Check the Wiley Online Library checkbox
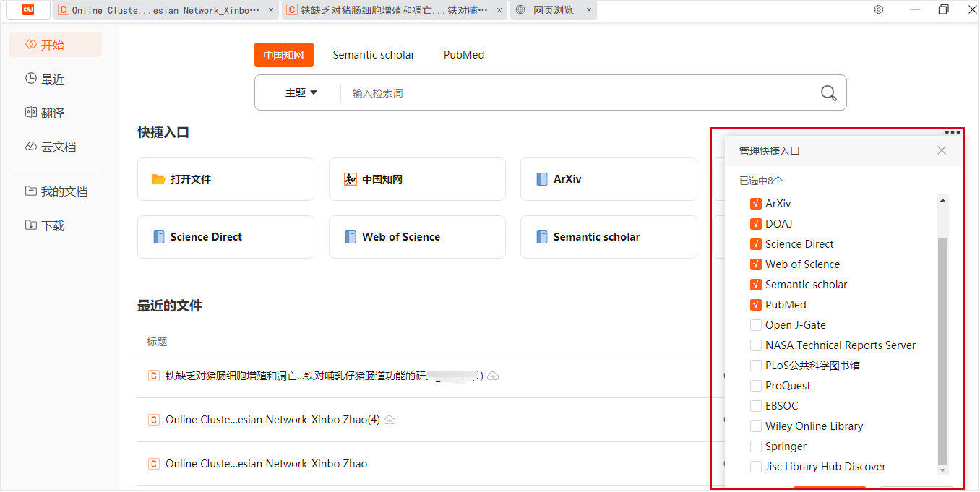The height and width of the screenshot is (492, 980). [756, 426]
